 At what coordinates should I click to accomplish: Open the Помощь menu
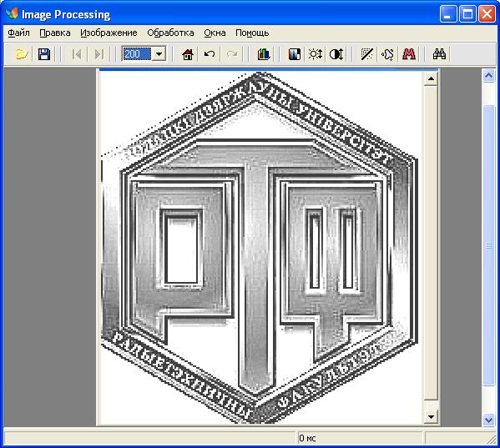(x=252, y=33)
